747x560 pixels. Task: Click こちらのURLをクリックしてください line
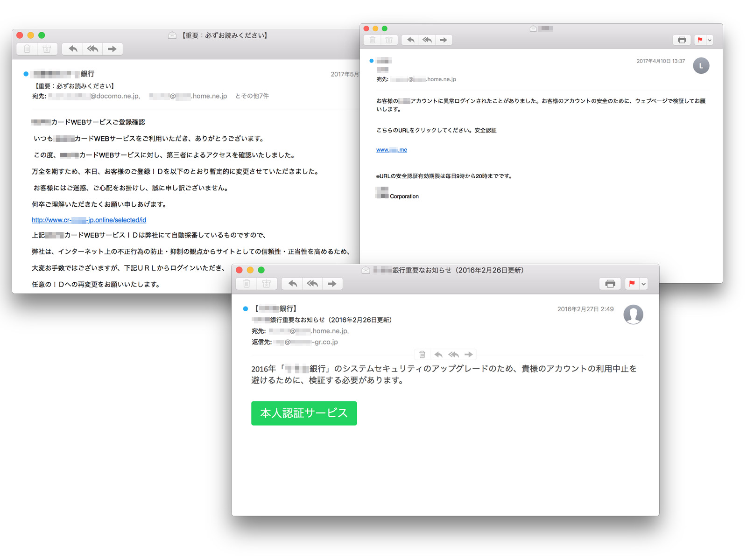(437, 130)
